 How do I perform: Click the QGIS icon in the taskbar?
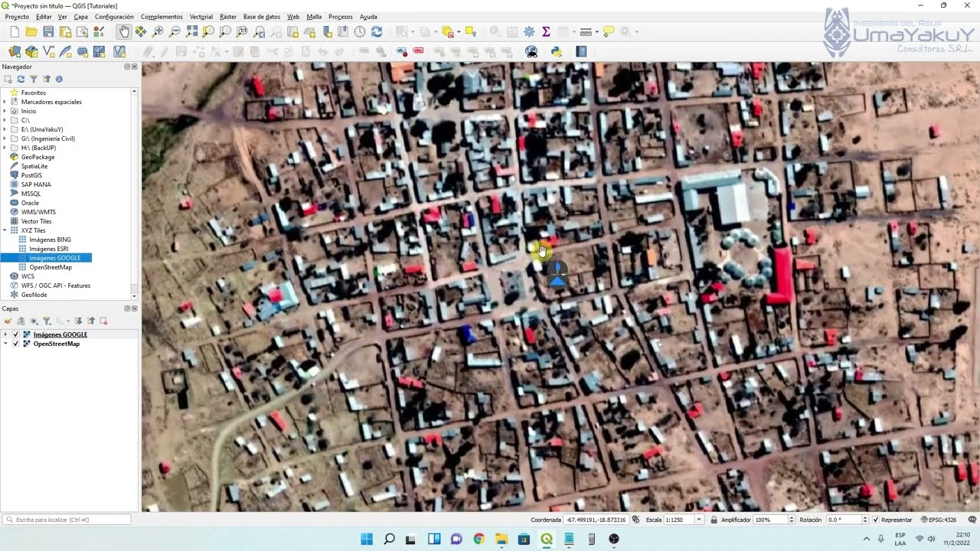coord(547,539)
